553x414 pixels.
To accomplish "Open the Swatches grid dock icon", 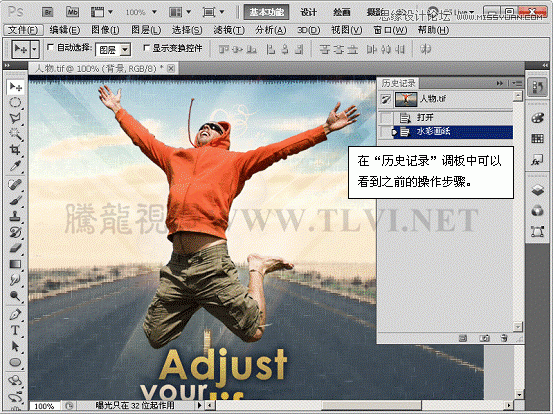I will pos(537,139).
